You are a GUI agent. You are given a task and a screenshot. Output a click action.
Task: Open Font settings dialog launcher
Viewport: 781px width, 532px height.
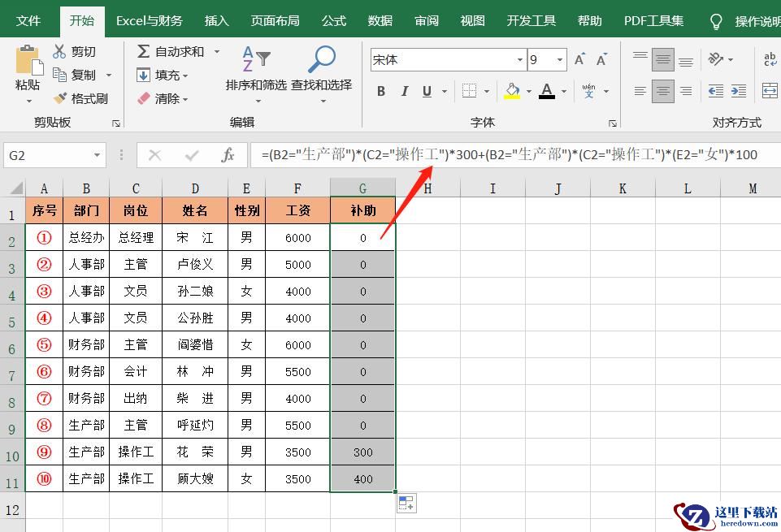click(612, 123)
